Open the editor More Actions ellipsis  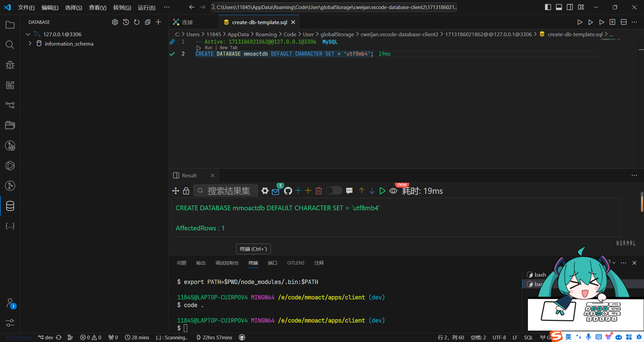tap(634, 22)
